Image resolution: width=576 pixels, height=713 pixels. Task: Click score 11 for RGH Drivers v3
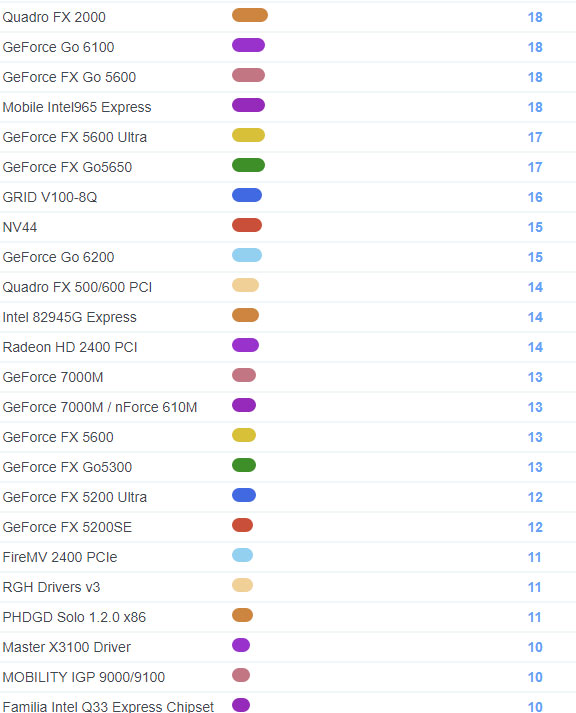535,587
